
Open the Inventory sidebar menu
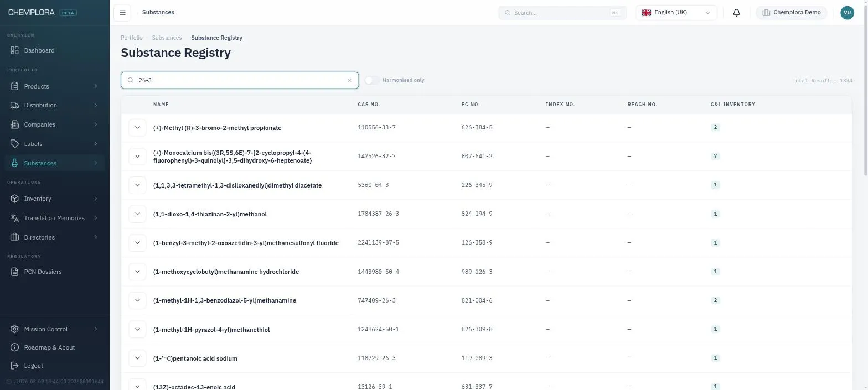[x=55, y=199]
